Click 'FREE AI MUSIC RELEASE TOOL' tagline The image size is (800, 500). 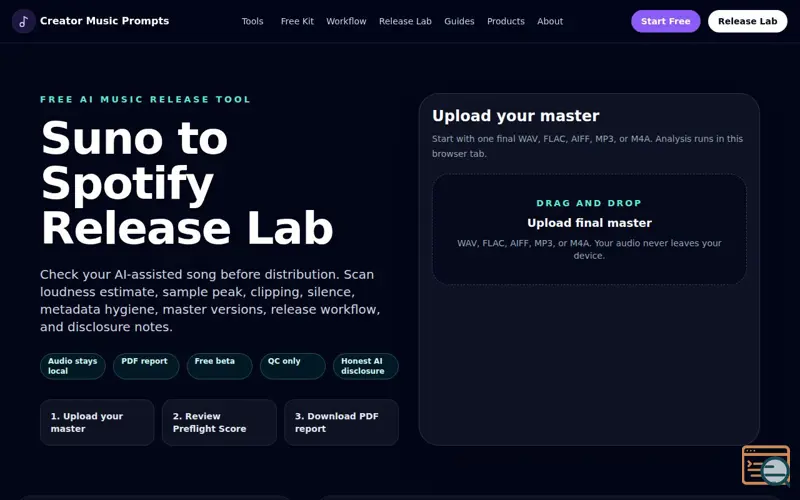pyautogui.click(x=145, y=99)
